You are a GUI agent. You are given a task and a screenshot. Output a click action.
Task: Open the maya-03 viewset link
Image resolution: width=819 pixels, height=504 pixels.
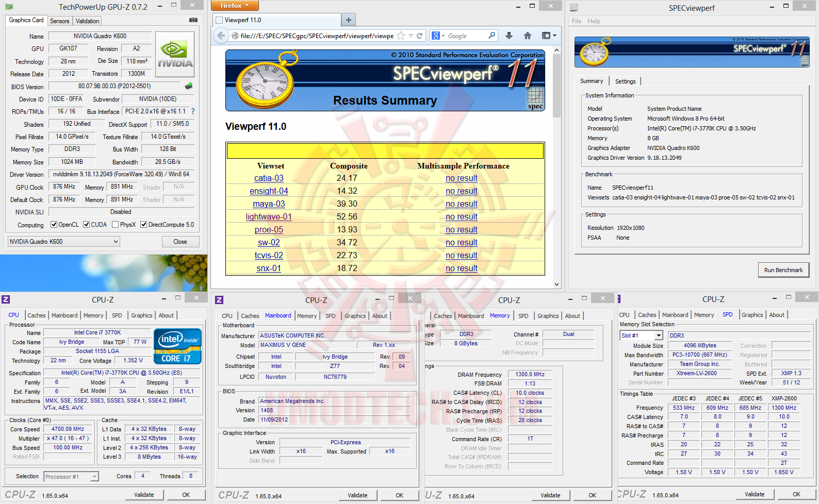[269, 204]
